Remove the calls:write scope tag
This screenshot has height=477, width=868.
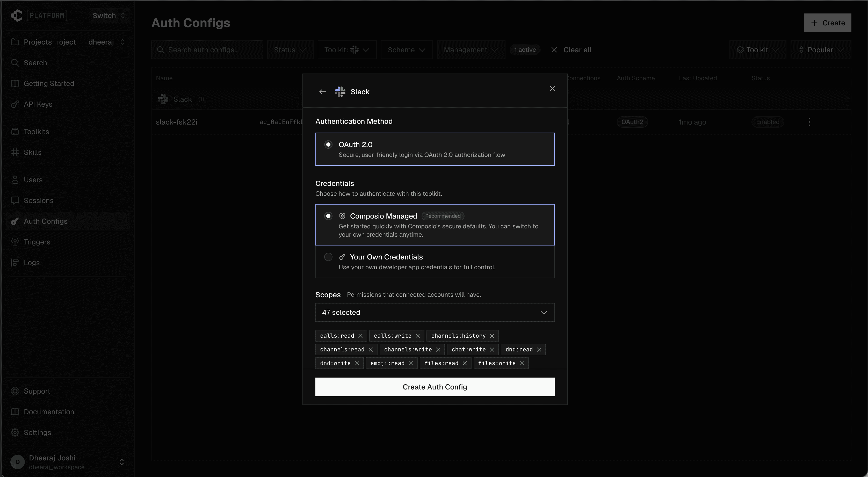tap(417, 336)
